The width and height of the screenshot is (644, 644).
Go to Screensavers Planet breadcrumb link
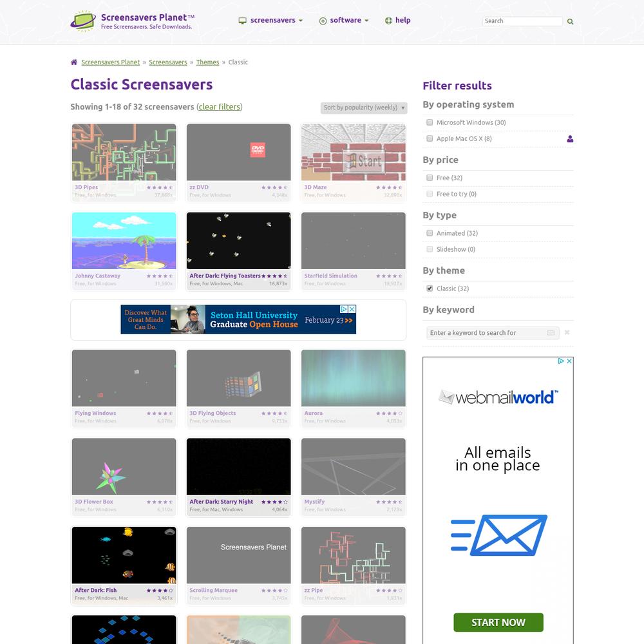pos(111,62)
